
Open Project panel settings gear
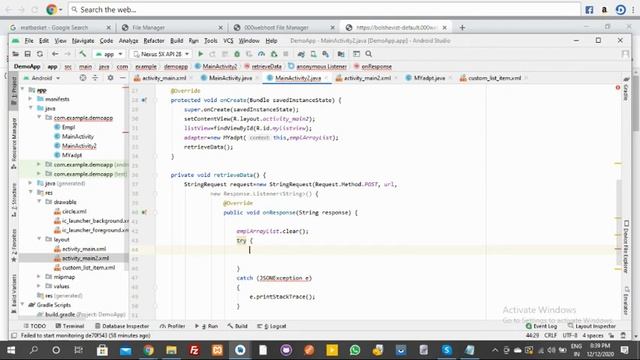(110, 78)
